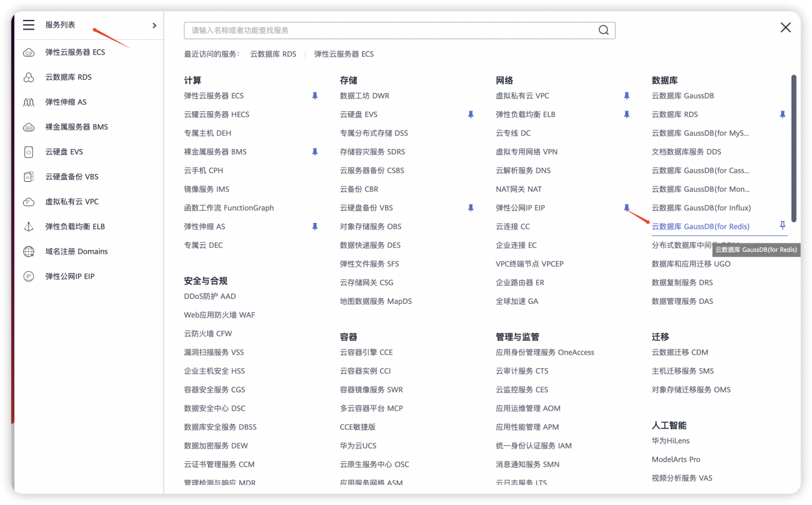Open 云解析服务 DNS
Viewport: 812px width, 505px height.
523,170
